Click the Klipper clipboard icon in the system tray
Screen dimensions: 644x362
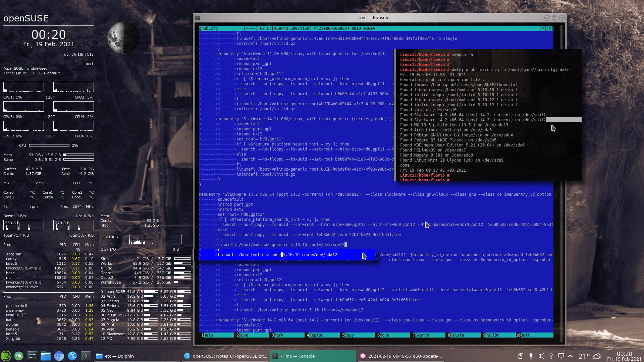[x=521, y=356]
